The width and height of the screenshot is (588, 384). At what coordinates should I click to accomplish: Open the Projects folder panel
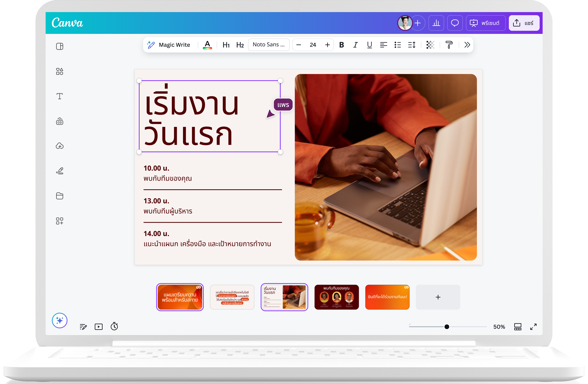coord(59,196)
